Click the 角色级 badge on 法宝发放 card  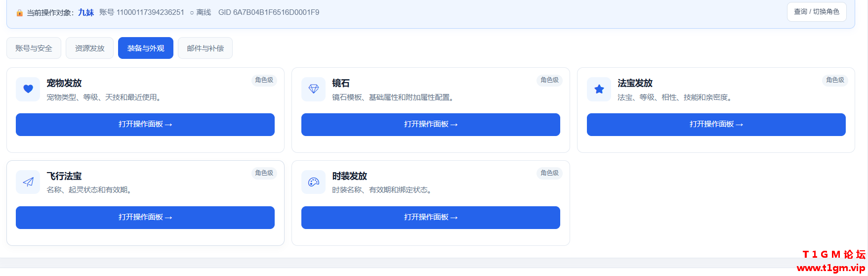(x=835, y=80)
